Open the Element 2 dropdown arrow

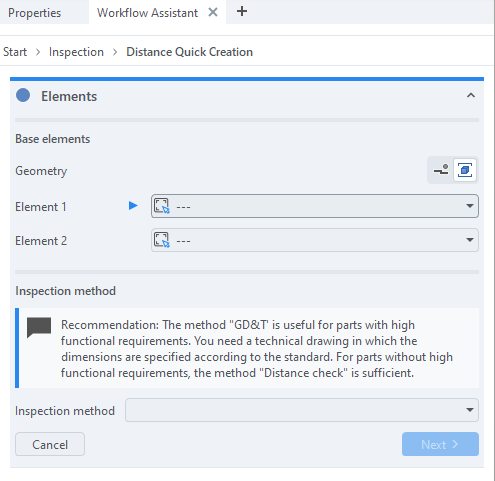(470, 240)
